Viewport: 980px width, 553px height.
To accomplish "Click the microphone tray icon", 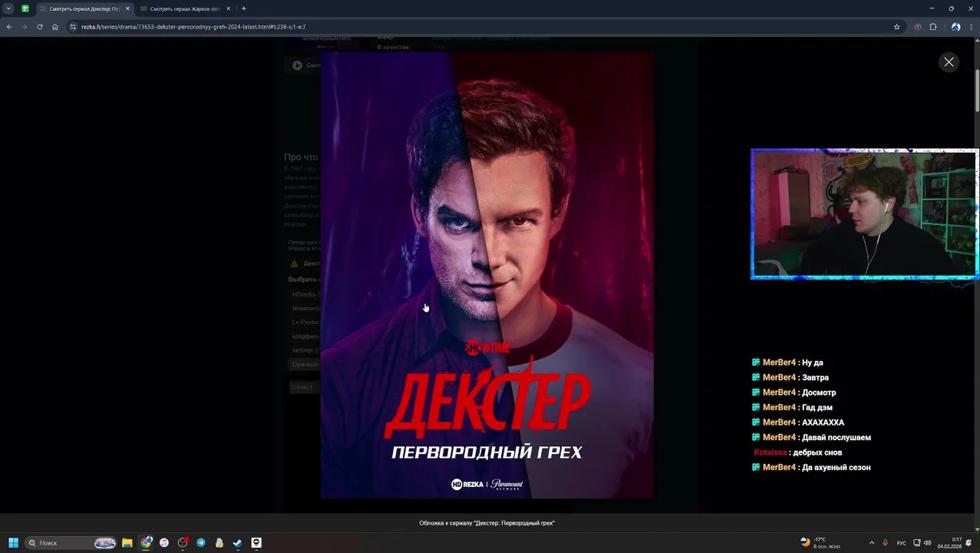I will (886, 543).
